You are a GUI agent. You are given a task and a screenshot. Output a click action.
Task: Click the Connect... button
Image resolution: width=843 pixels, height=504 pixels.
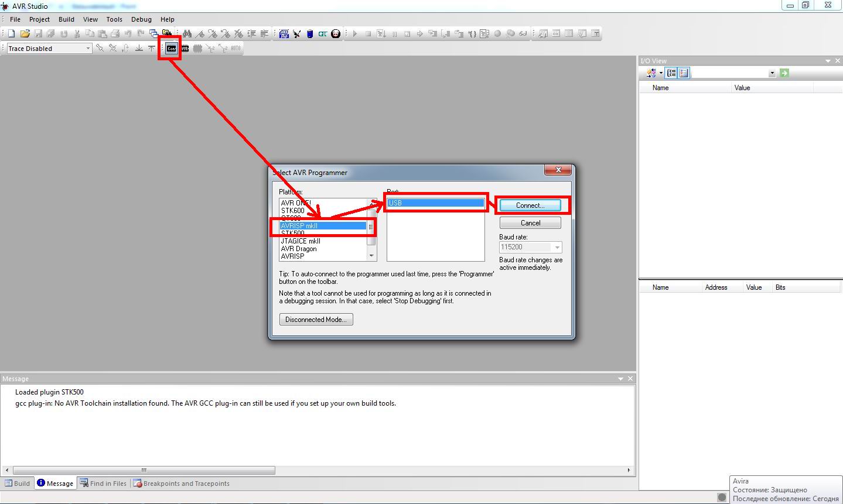point(530,205)
